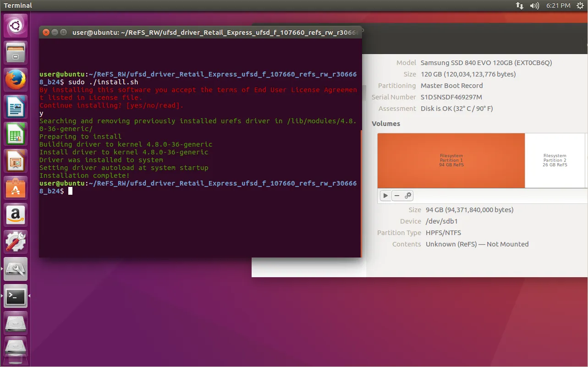Click the Terminal icon in the launcher
This screenshot has height=367, width=588.
tap(16, 296)
